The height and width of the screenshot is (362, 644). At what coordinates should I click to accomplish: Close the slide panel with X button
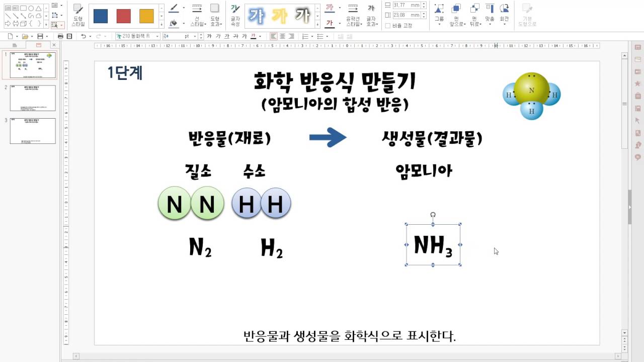pos(54,45)
